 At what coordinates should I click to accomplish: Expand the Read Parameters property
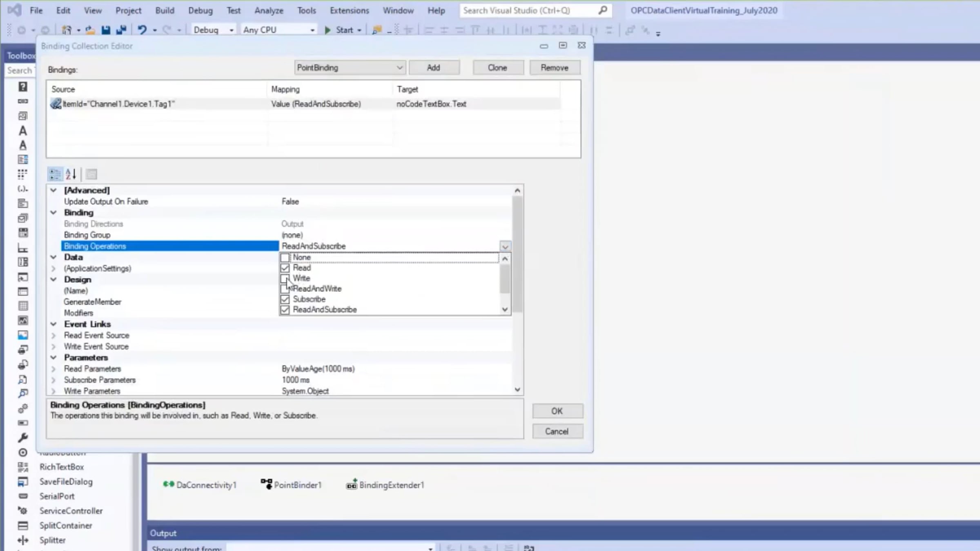click(x=53, y=369)
